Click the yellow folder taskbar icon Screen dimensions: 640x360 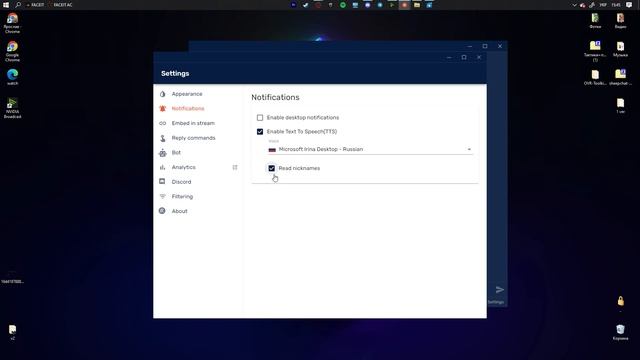pyautogui.click(x=417, y=5)
